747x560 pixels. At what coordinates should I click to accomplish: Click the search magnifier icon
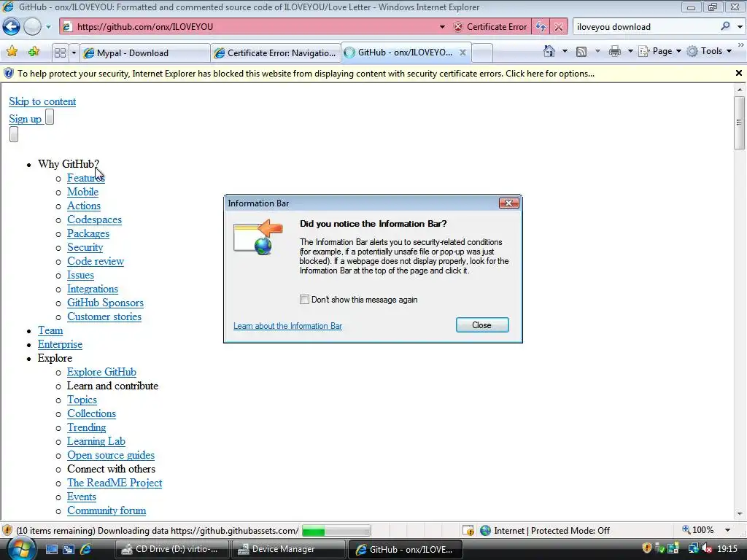point(725,26)
